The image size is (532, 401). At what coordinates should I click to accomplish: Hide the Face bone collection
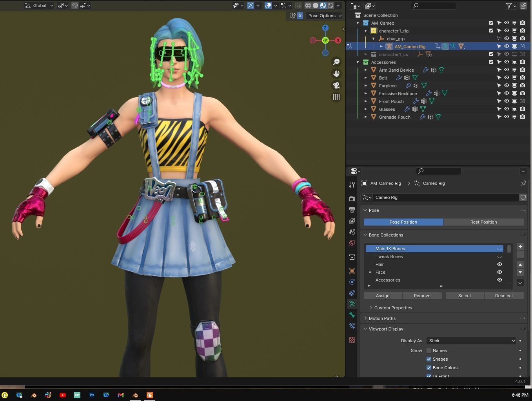[499, 272]
